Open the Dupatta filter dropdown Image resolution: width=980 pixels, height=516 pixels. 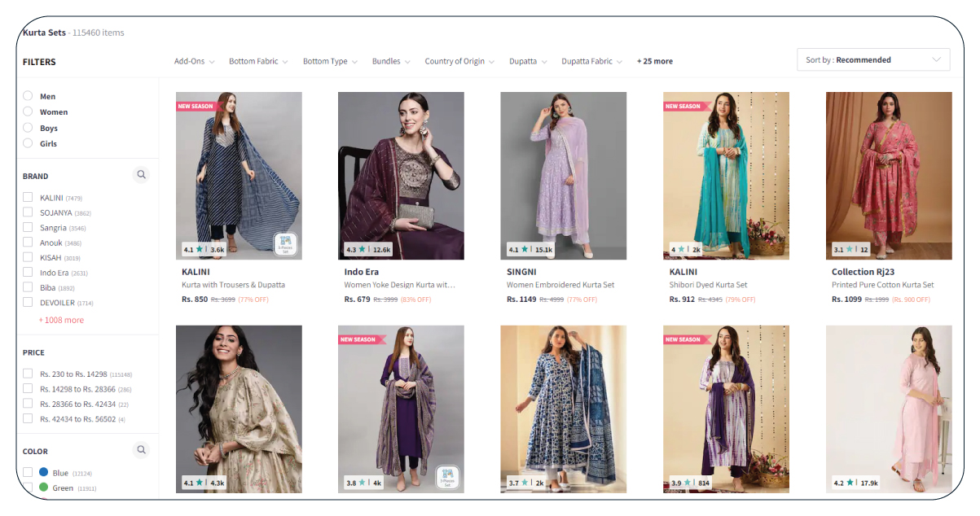point(528,61)
